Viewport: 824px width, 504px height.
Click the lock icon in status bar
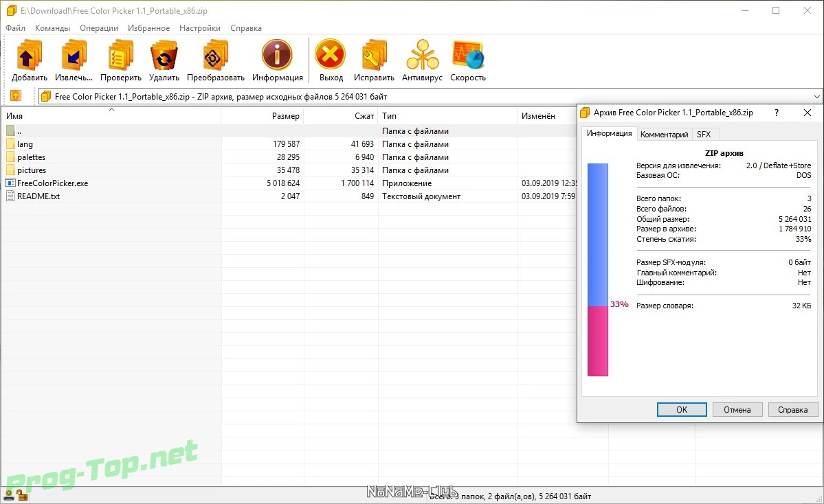[22, 494]
